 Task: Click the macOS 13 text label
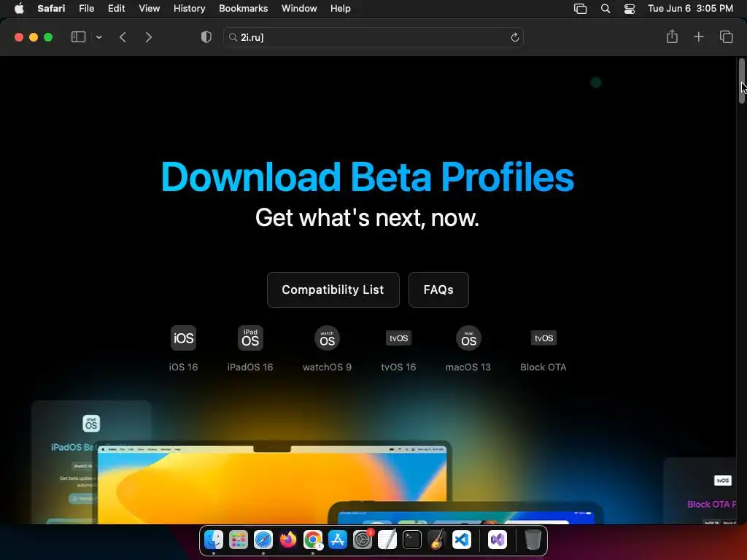coord(468,367)
